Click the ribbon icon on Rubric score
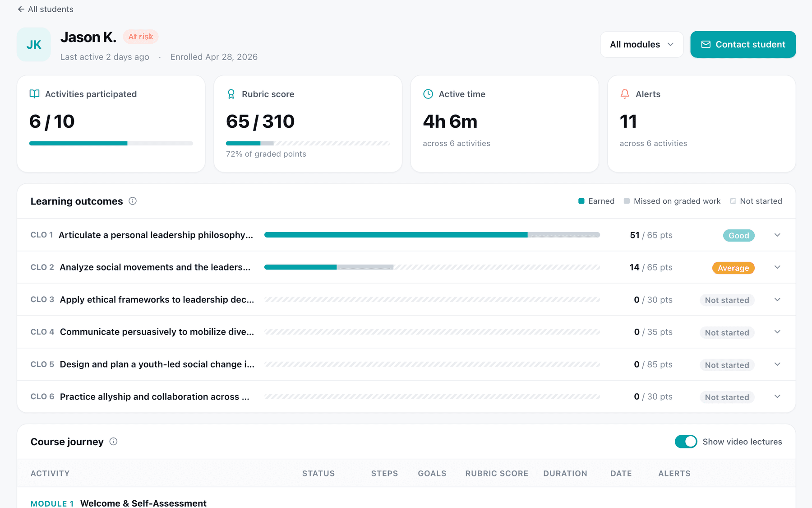Image resolution: width=812 pixels, height=508 pixels. coord(231,94)
